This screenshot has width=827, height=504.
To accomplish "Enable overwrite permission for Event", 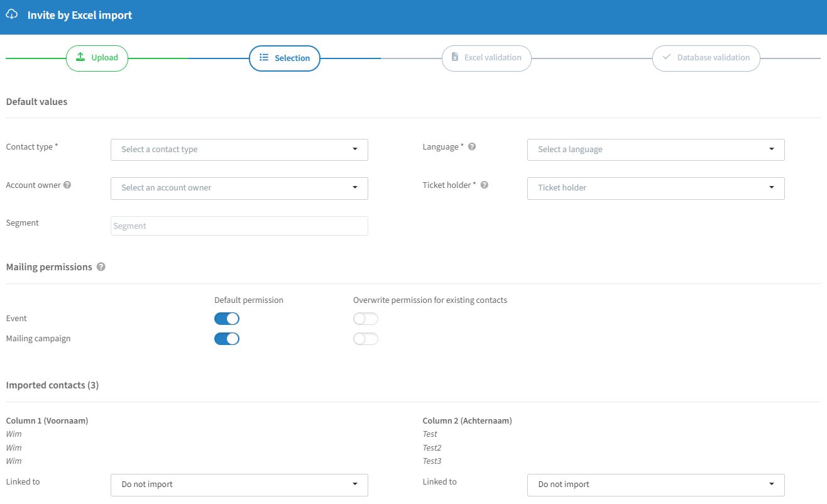I will 366,319.
